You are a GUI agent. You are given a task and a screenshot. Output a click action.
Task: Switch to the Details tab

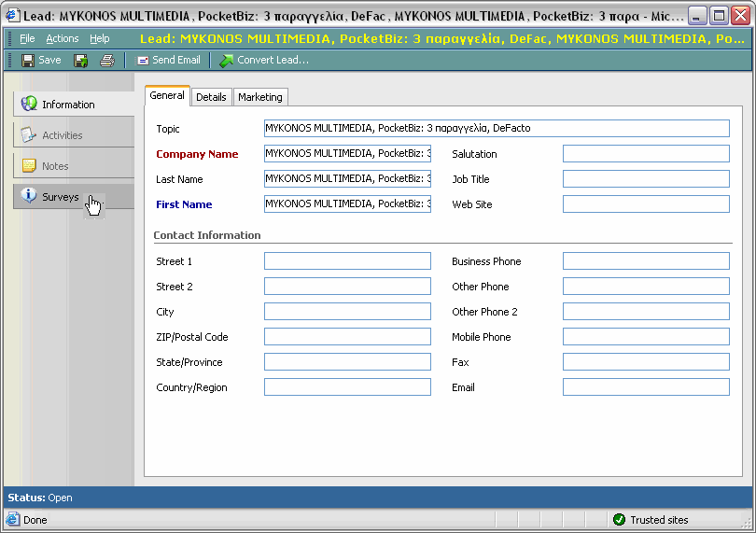[211, 97]
